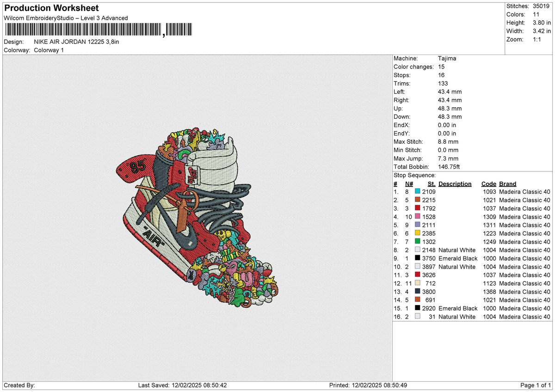Viewport: 555px width, 392px height.
Task: Click stitch count "712" in stop 12
Action: pos(431,283)
